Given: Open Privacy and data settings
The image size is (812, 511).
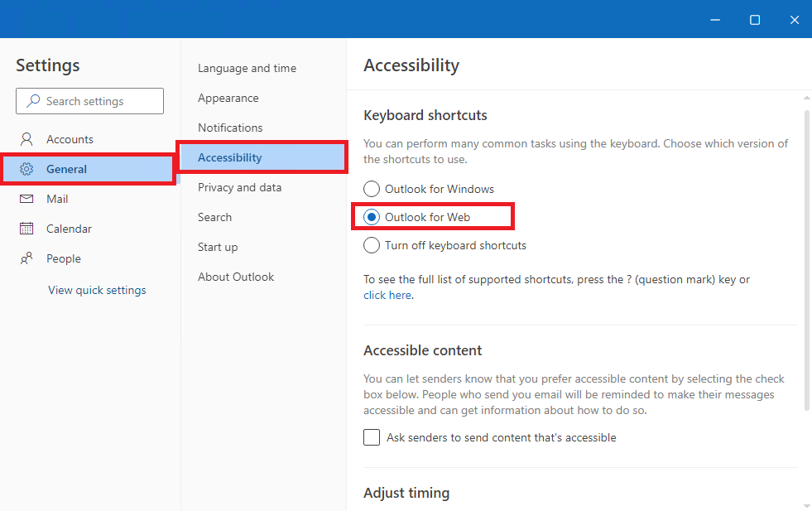Looking at the screenshot, I should coord(239,187).
